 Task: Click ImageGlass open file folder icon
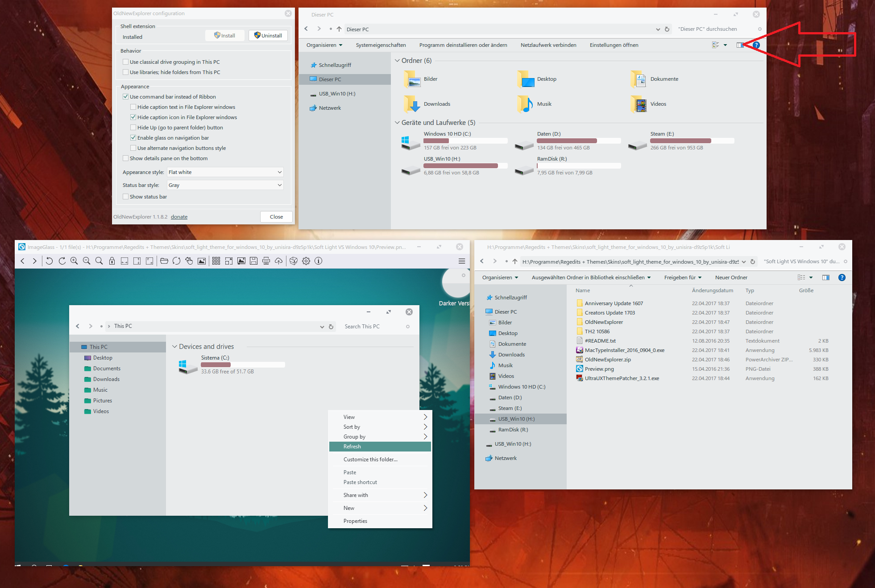click(164, 261)
